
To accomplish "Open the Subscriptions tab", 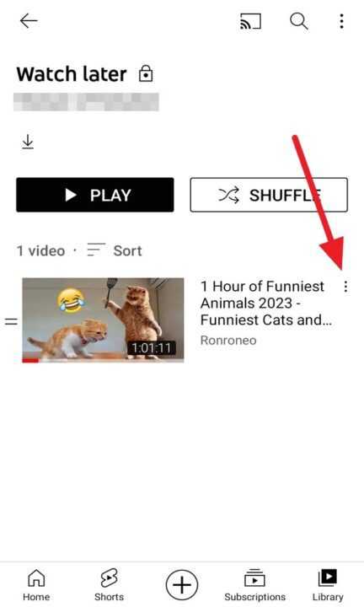I will pos(255,584).
